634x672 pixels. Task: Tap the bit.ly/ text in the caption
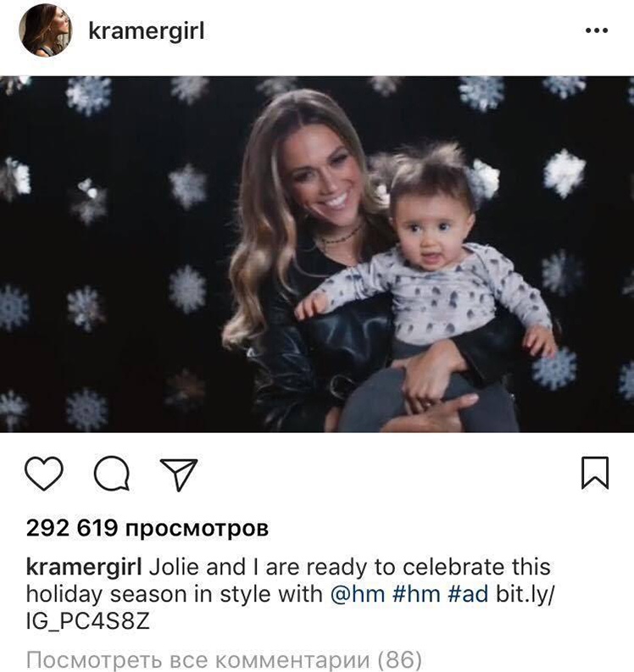526,595
